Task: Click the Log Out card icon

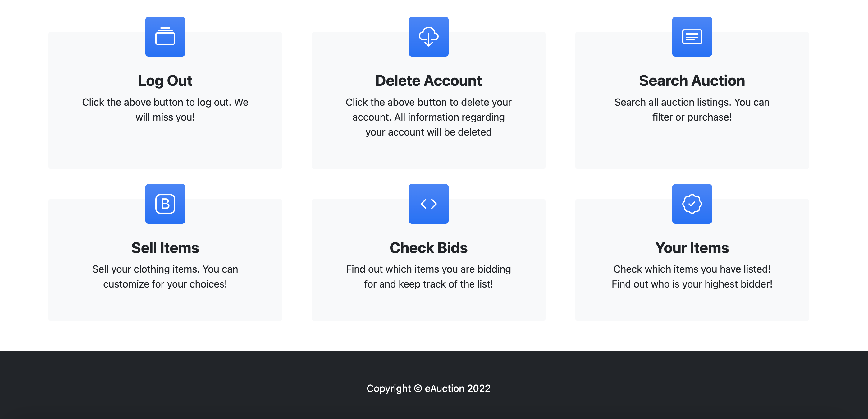Action: pyautogui.click(x=165, y=36)
